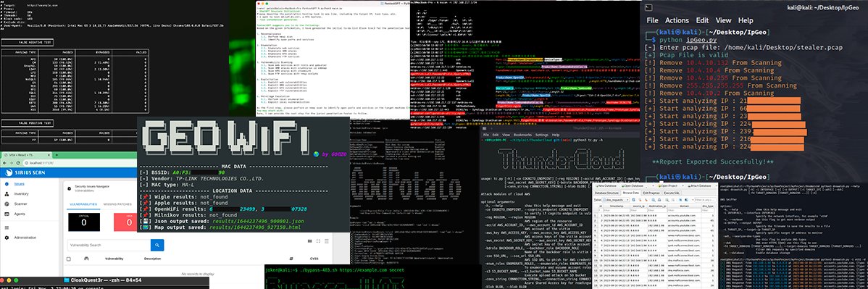
Task: Click the Inventory hierarchy icon in Sirius Scan
Action: pos(7,194)
